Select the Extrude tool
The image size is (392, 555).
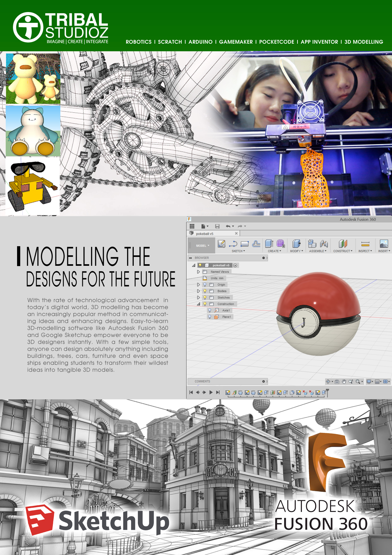(269, 244)
